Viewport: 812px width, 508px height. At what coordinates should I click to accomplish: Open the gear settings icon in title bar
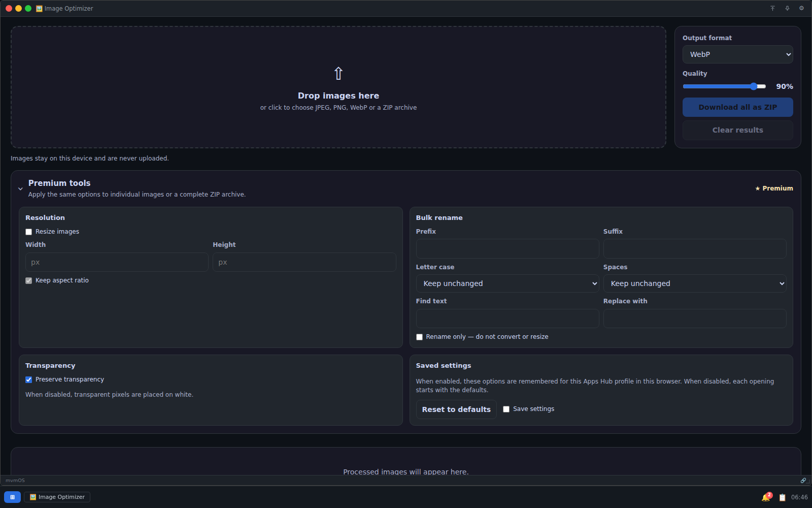[x=801, y=8]
